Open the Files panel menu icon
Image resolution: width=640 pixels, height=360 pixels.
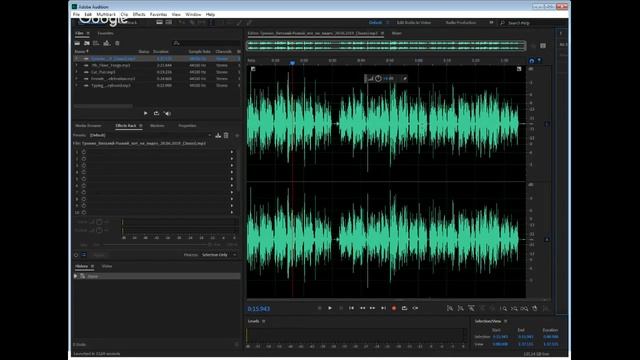(x=88, y=33)
